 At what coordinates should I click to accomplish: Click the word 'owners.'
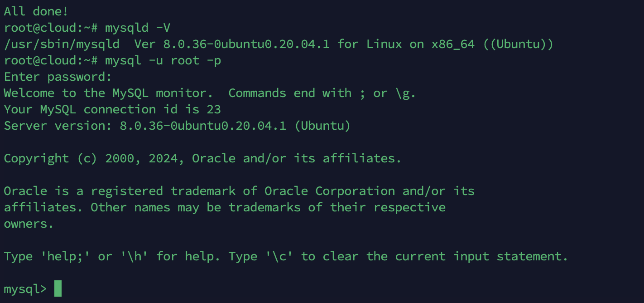pos(29,224)
